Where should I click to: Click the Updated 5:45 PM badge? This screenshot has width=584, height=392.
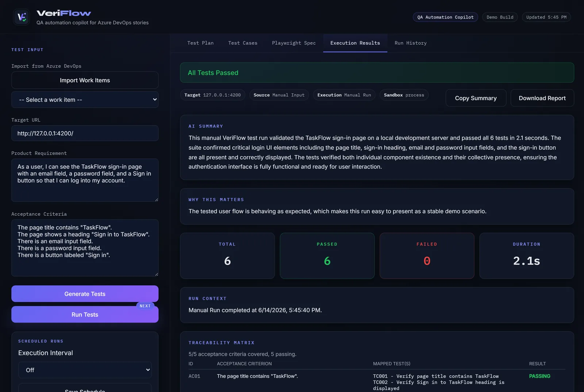click(x=546, y=17)
